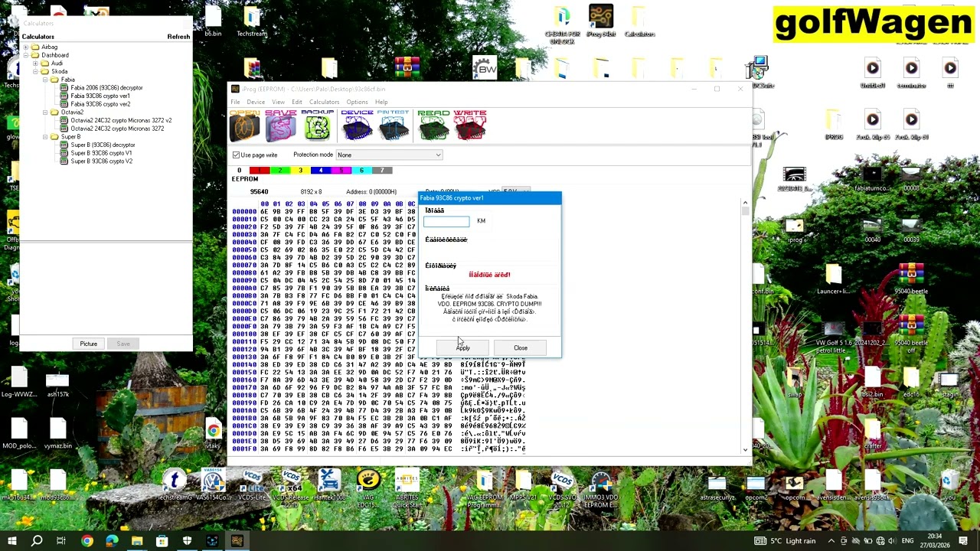Image resolution: width=980 pixels, height=551 pixels.
Task: Expand the Airbag folder node
Action: [25, 47]
